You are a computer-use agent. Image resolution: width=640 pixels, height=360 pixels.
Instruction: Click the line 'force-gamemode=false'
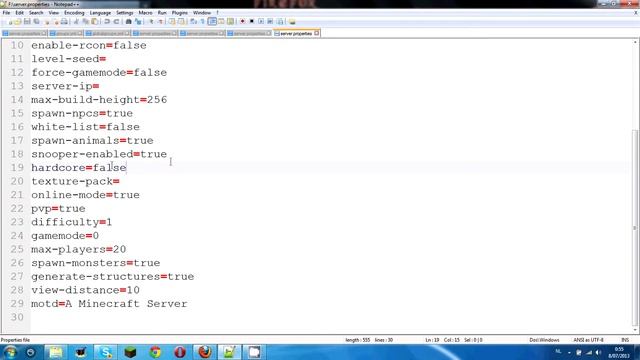click(99, 73)
